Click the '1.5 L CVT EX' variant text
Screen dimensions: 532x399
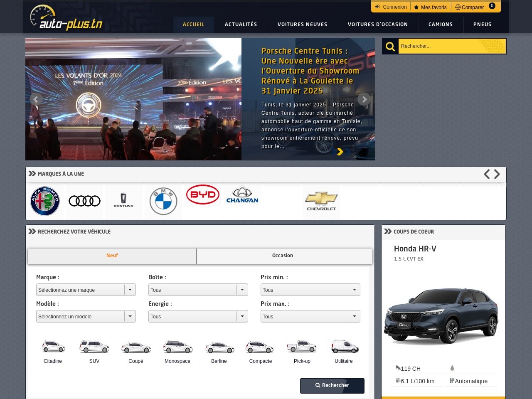pos(409,259)
